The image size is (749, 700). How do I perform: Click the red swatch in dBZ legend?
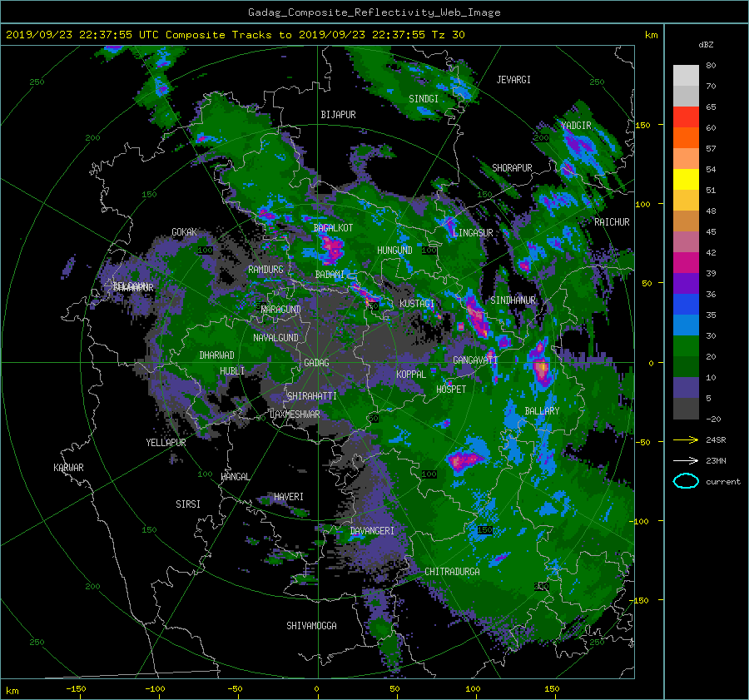pos(686,117)
